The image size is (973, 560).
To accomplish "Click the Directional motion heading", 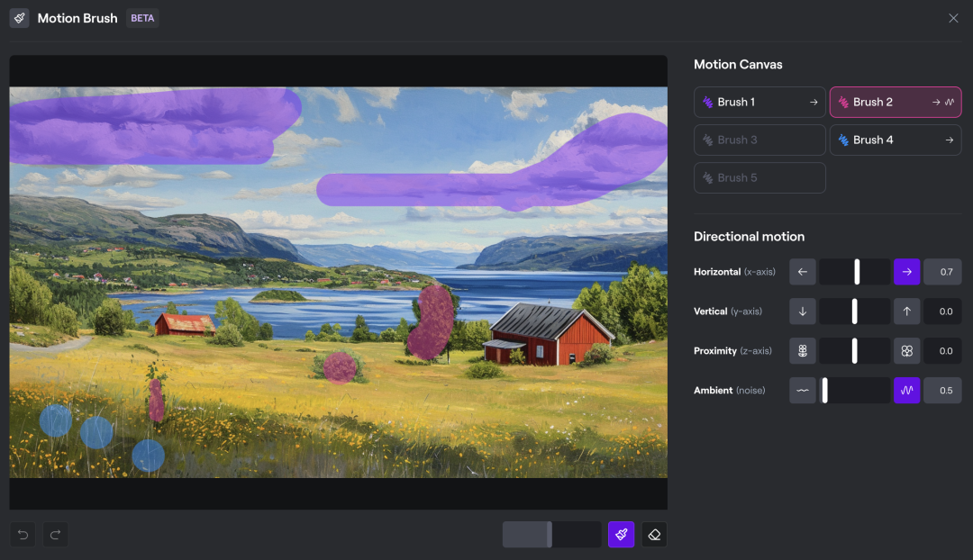I will (x=749, y=236).
